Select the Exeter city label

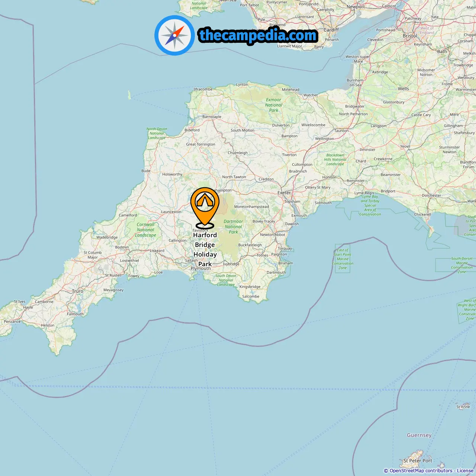tap(284, 193)
